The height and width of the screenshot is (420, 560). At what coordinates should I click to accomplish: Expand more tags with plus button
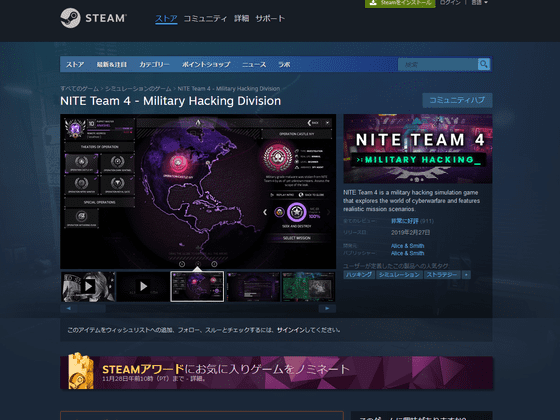[466, 275]
